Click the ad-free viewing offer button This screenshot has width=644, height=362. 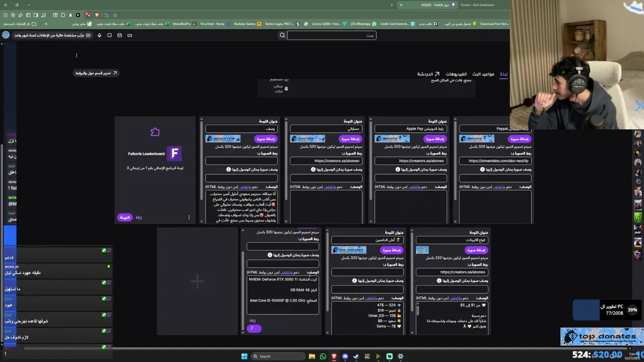52,35
